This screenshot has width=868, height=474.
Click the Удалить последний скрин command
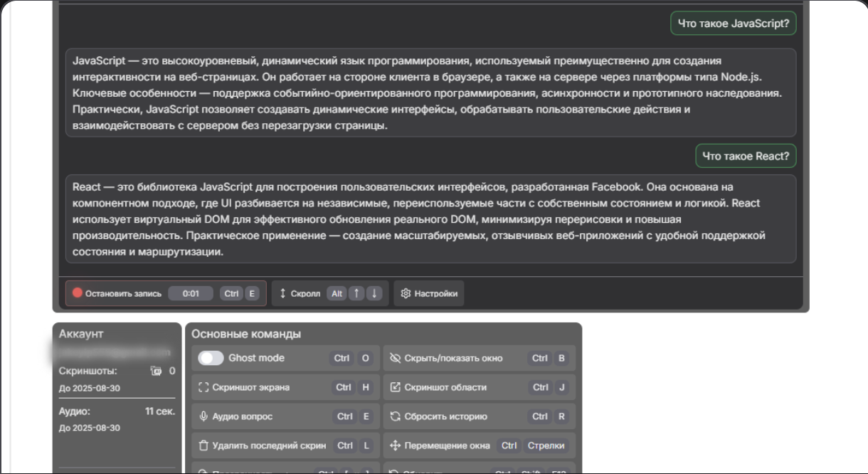(285, 446)
